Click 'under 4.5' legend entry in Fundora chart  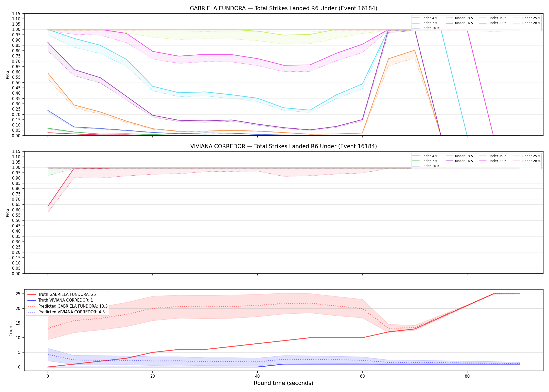425,18
